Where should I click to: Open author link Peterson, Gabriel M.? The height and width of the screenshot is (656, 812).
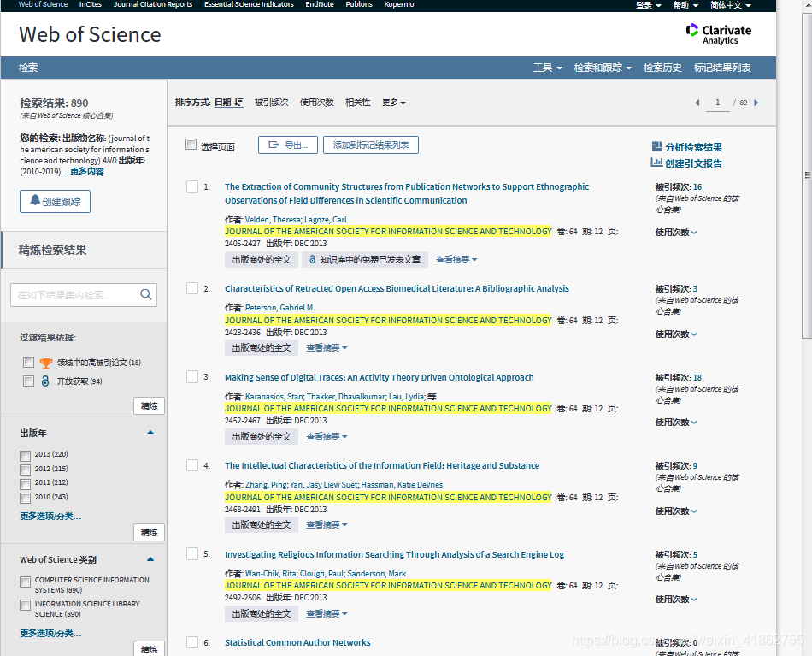[x=280, y=308]
